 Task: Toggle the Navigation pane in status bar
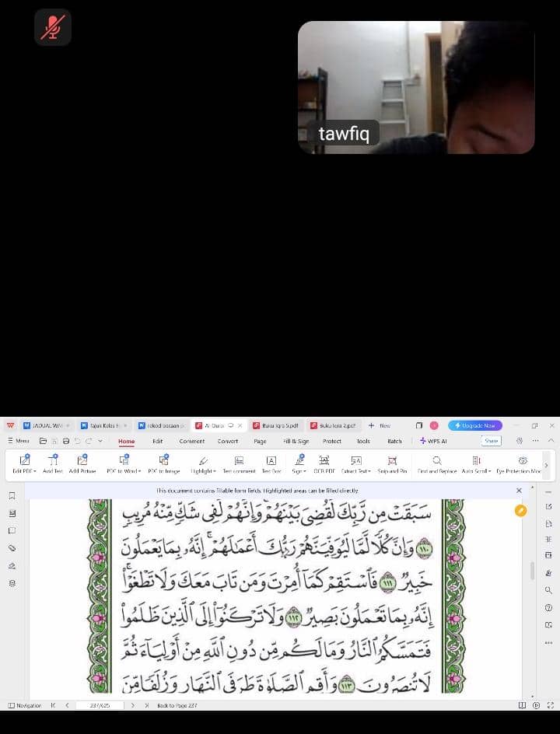(25, 705)
